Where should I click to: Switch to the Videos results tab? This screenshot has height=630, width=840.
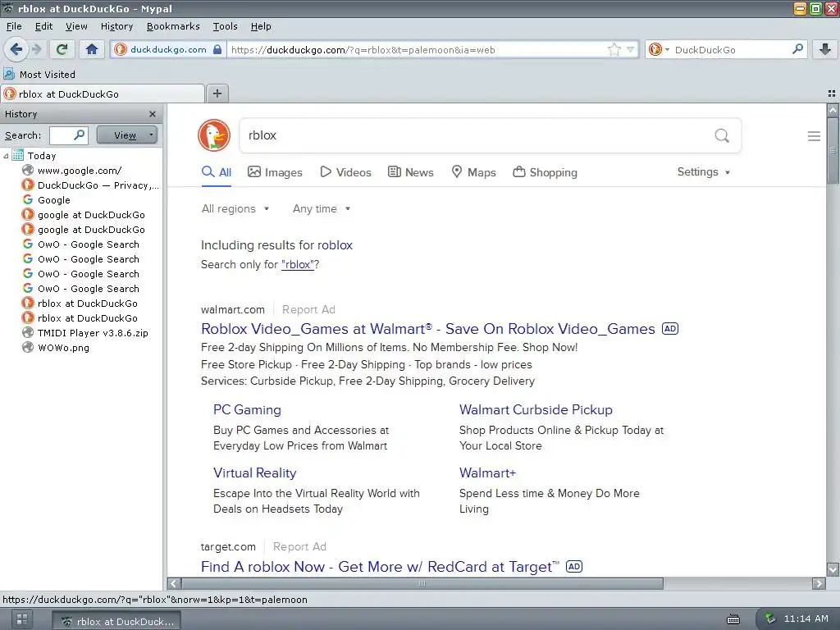point(345,172)
